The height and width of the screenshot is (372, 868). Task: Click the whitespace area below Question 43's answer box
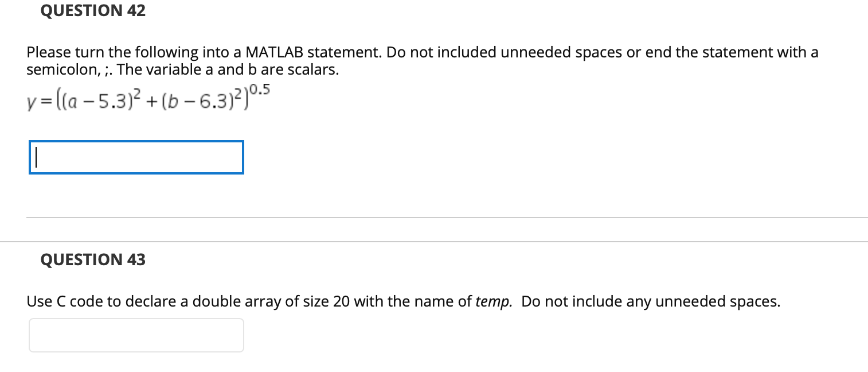coord(401,362)
